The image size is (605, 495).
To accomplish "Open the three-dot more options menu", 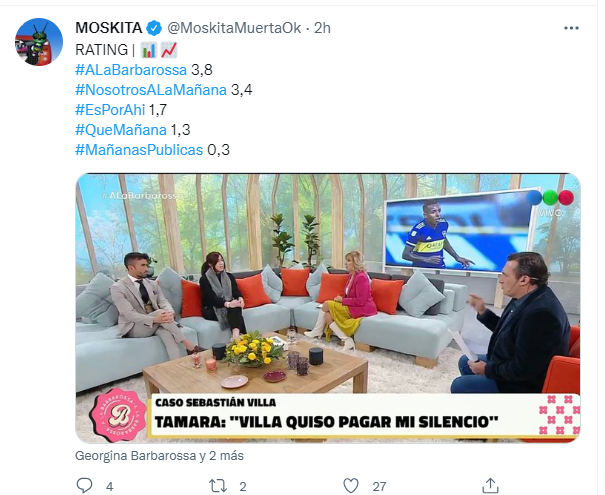I will [x=571, y=28].
